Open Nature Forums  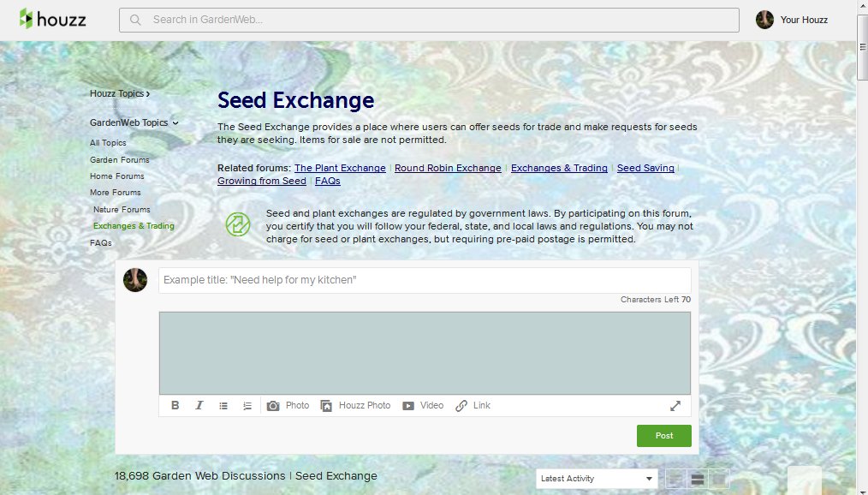122,209
